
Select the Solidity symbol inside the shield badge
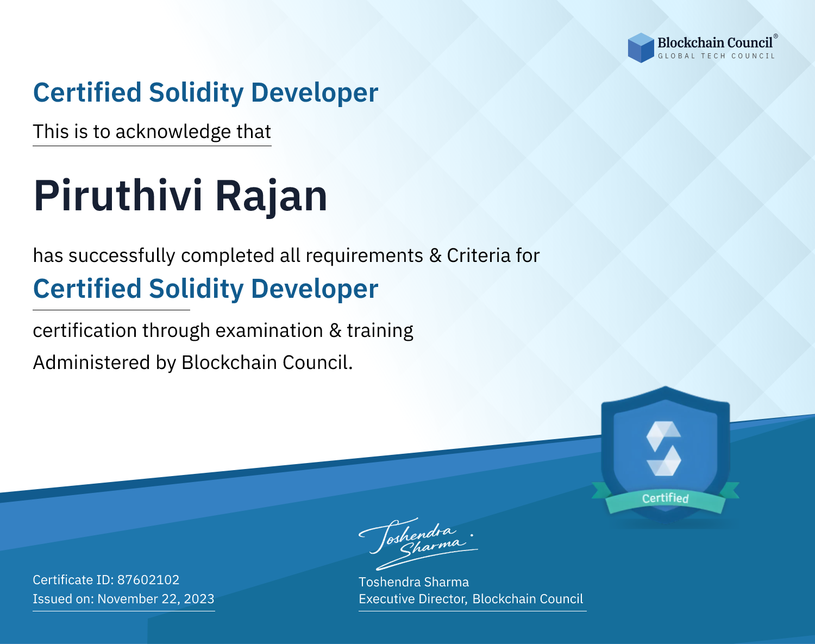point(664,448)
